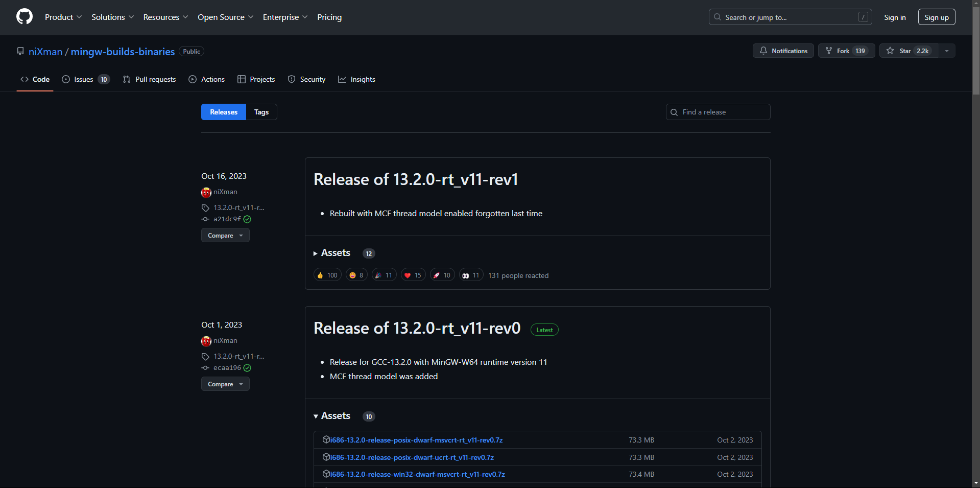Click the Notifications bell button
Screen dimensions: 980x488
tap(783, 51)
